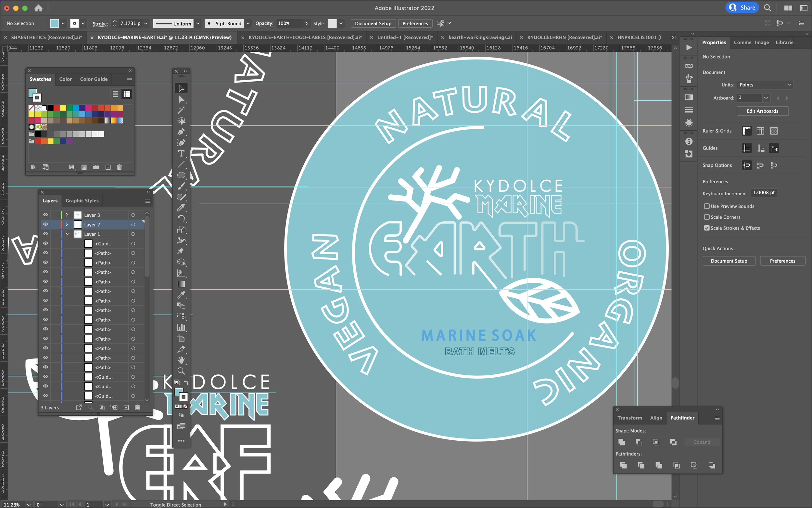The height and width of the screenshot is (508, 812).
Task: Open the Illustrator home screen icon
Action: point(38,8)
